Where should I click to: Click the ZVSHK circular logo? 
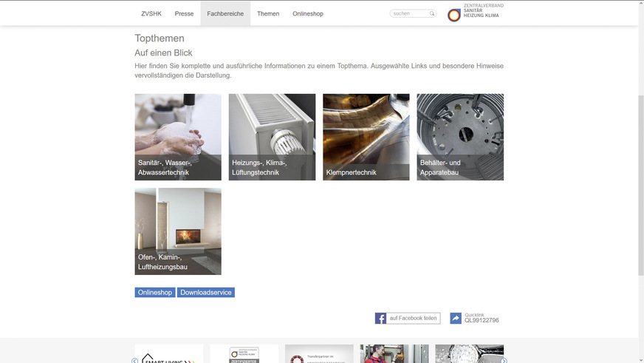(x=453, y=14)
